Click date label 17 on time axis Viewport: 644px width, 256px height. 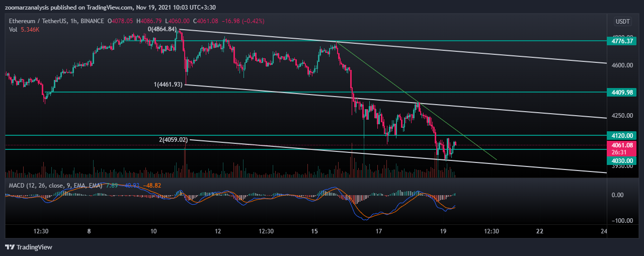click(379, 231)
